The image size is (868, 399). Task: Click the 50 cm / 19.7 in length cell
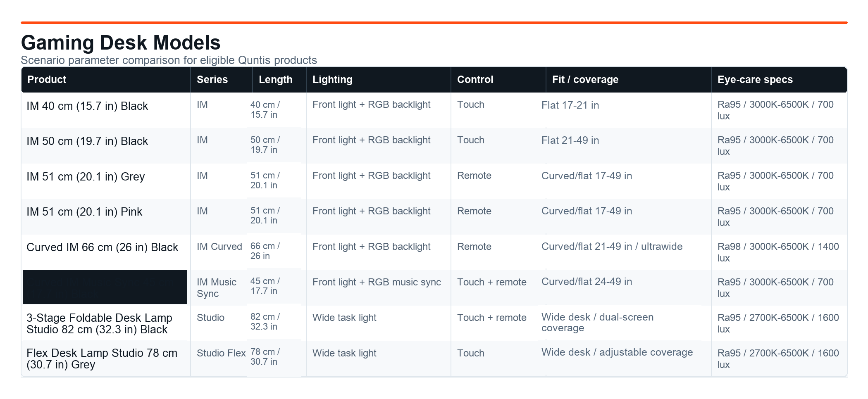265,145
